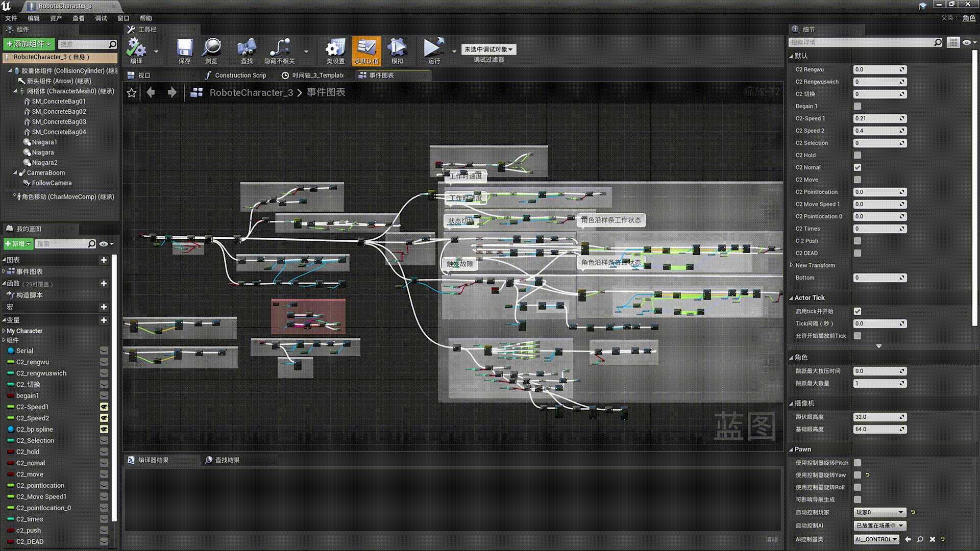Click the Run (运行) play icon
Screen dimensions: 980x551
(433, 49)
